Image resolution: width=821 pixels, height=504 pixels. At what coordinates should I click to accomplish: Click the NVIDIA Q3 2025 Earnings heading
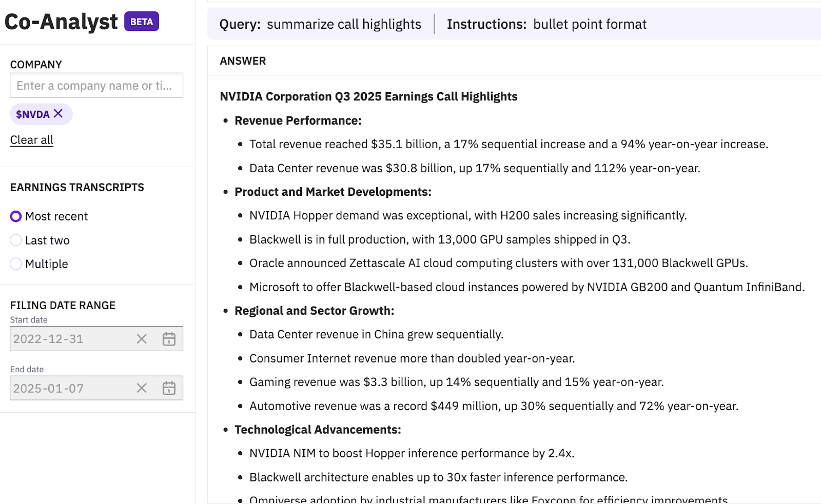click(368, 96)
